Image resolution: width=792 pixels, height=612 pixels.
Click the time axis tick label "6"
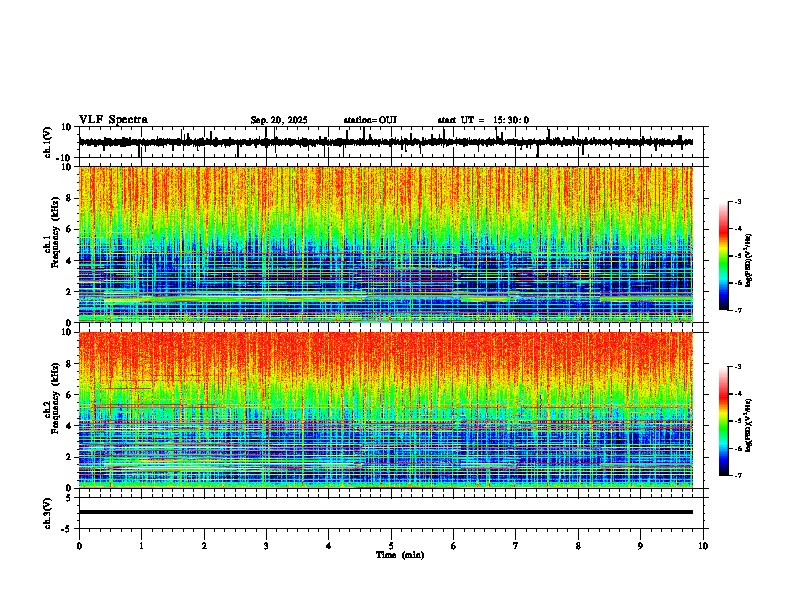[454, 546]
